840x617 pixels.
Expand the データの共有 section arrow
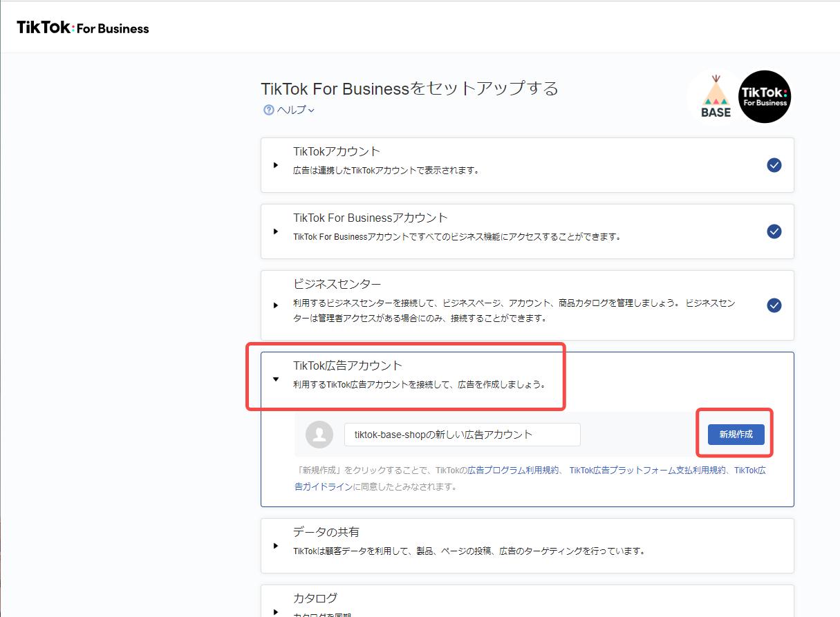[276, 546]
